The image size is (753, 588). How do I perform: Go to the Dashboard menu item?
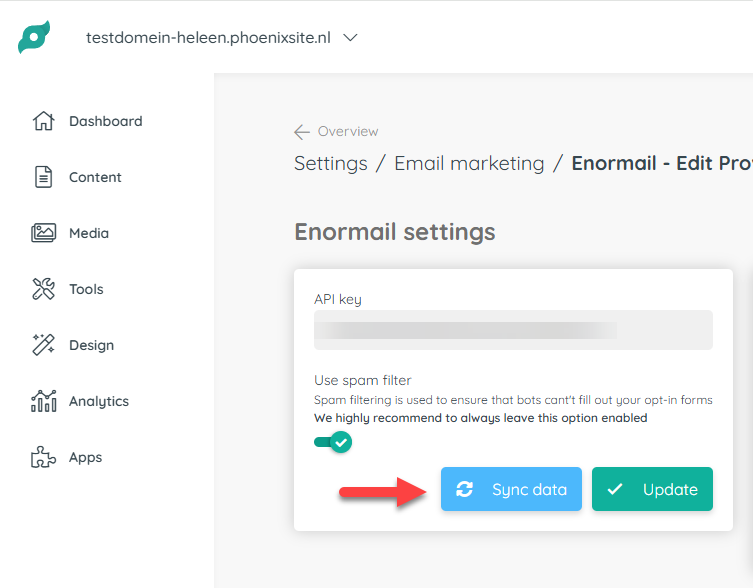(106, 121)
